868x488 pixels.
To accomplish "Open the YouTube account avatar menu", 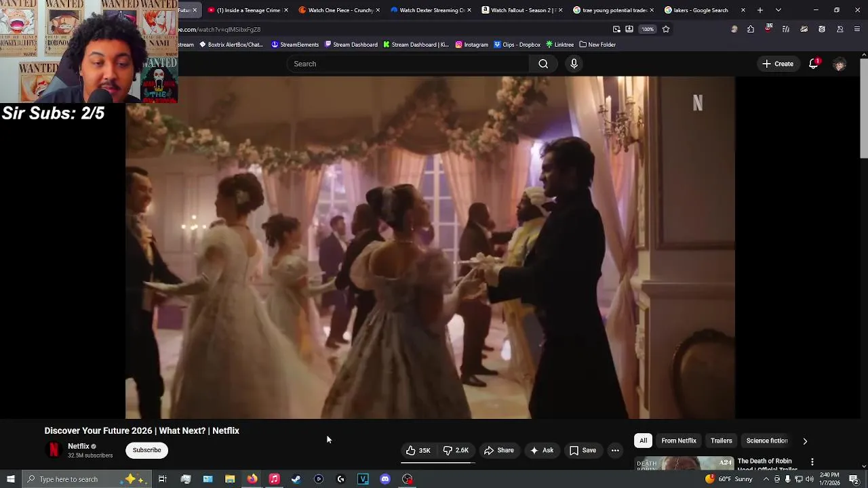I will tap(840, 64).
